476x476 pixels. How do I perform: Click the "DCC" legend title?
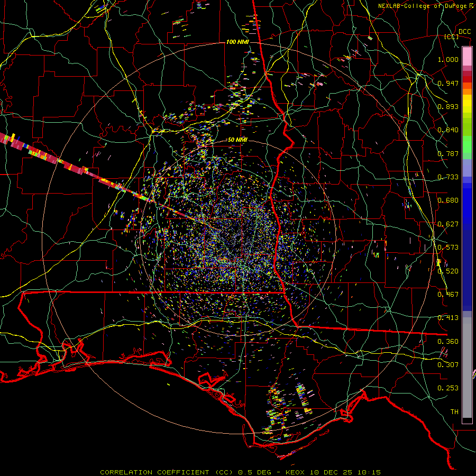464,31
